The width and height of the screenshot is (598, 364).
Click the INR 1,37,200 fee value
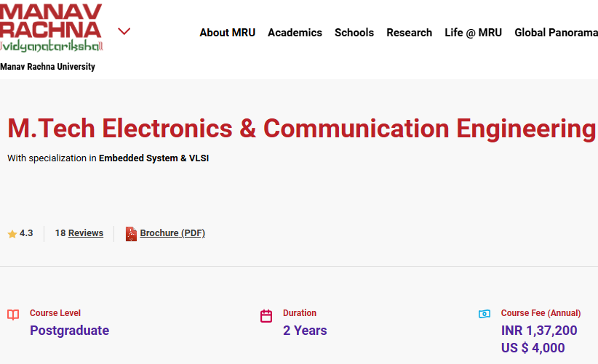(539, 331)
